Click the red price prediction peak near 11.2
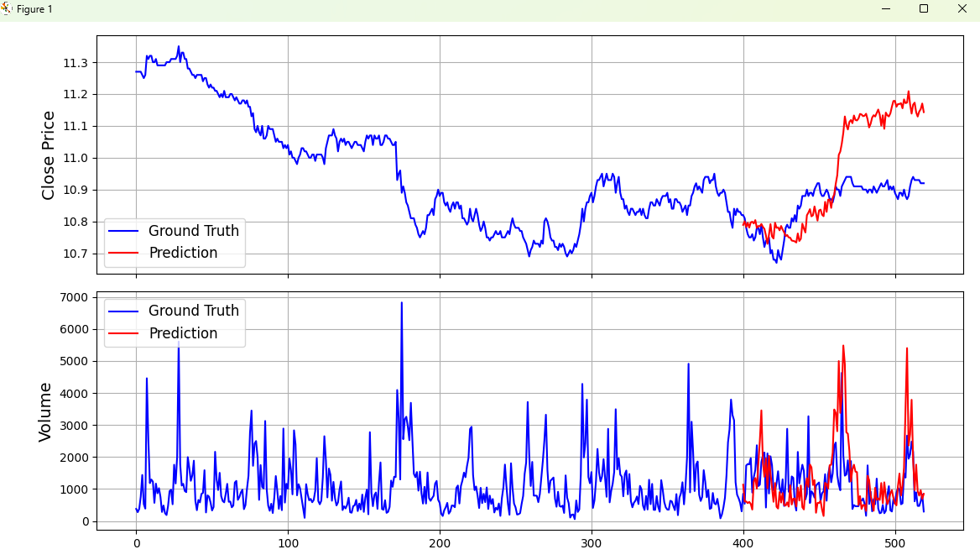Viewport: 980px width, 560px height. [908, 92]
